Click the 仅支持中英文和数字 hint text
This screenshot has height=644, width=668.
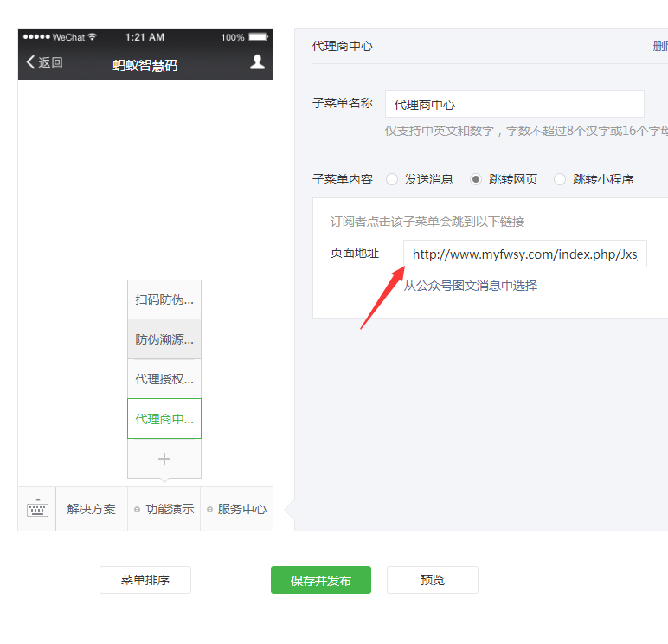tap(526, 131)
